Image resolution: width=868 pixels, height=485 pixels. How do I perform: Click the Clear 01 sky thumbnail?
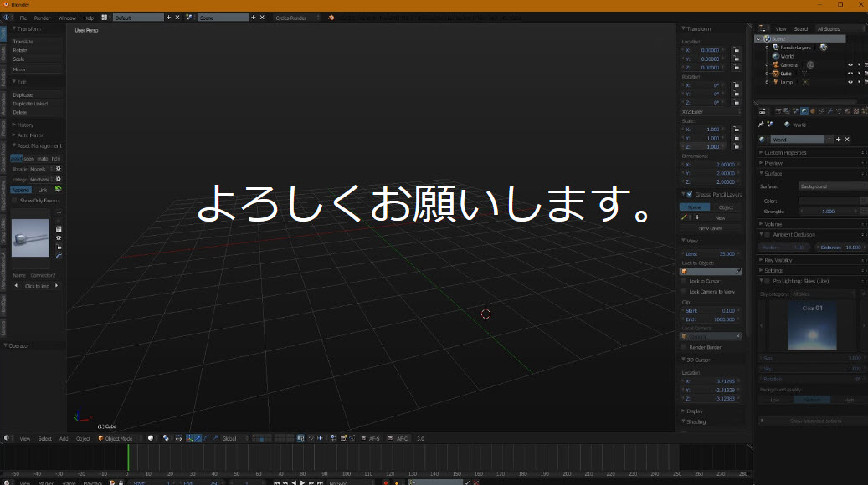coord(812,326)
